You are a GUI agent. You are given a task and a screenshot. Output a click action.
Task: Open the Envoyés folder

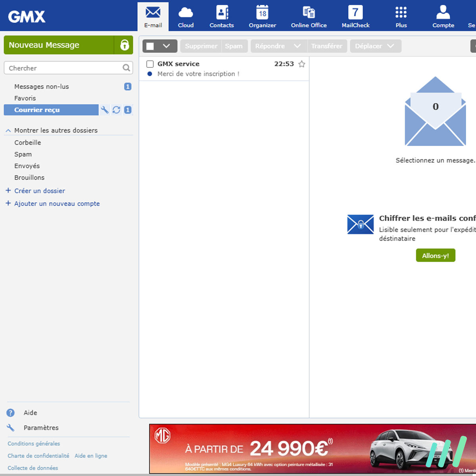click(27, 166)
